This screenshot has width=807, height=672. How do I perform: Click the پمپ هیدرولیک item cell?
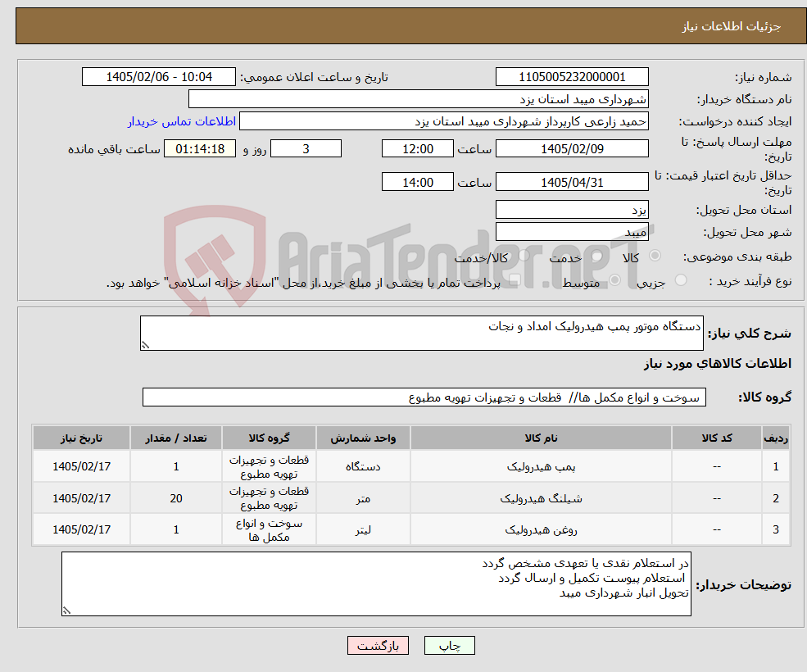pyautogui.click(x=541, y=466)
